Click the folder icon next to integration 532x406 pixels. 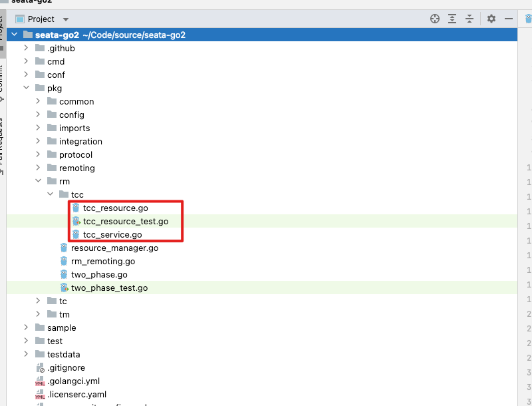click(x=52, y=141)
